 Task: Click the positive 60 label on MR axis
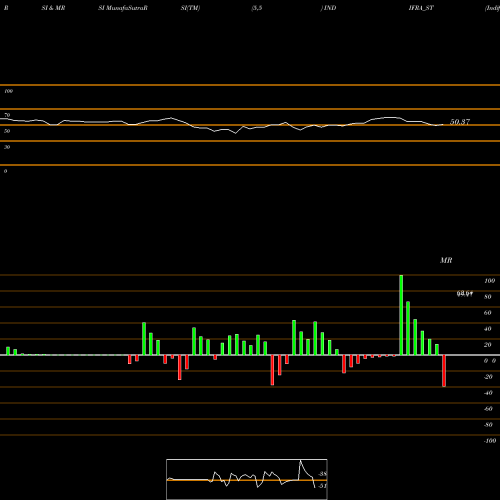pos(488,313)
